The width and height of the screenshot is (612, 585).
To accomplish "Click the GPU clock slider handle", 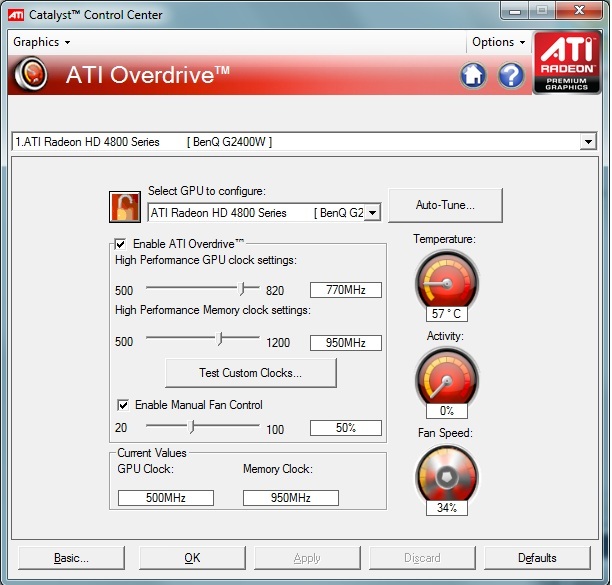I will point(242,289).
